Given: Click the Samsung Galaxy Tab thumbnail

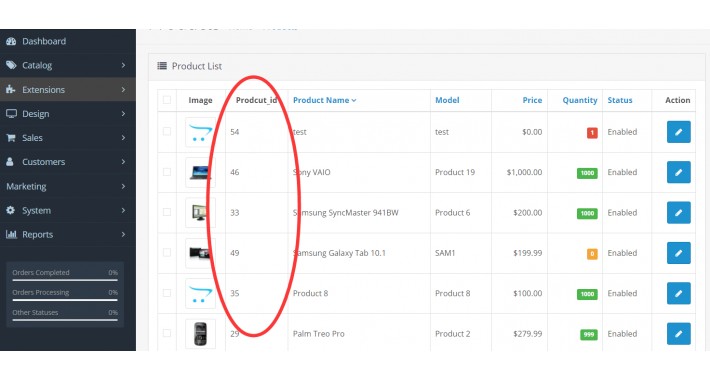Looking at the screenshot, I should click(201, 253).
